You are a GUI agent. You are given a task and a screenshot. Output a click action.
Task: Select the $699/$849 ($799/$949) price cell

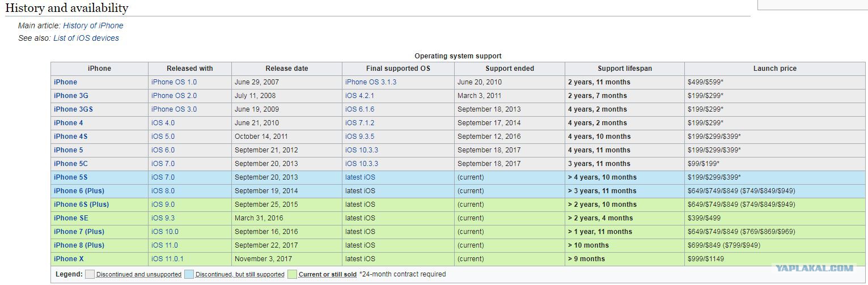coord(775,245)
